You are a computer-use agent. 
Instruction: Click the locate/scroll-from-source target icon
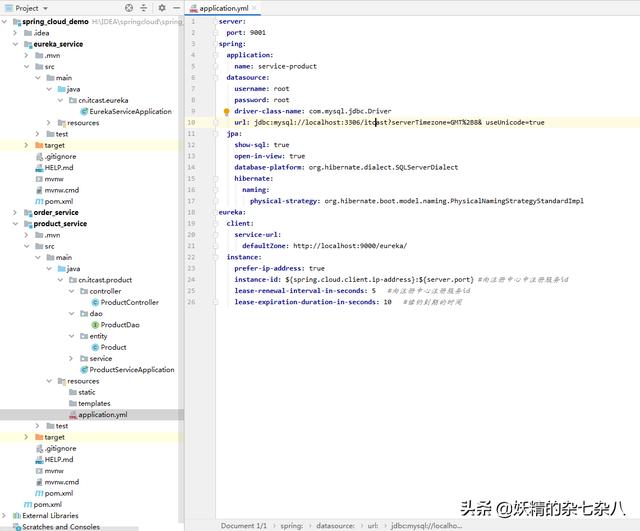pos(129,8)
